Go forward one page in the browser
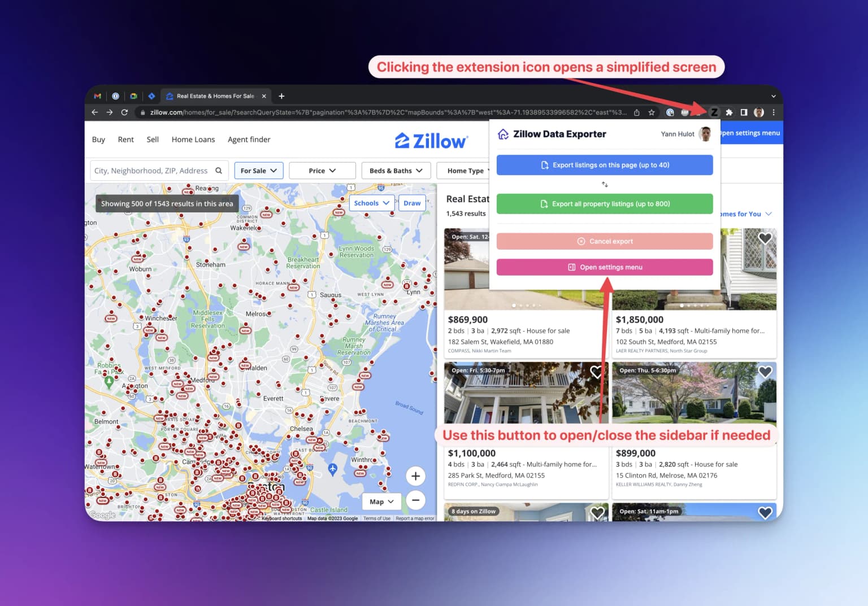The height and width of the screenshot is (606, 868). (x=110, y=112)
